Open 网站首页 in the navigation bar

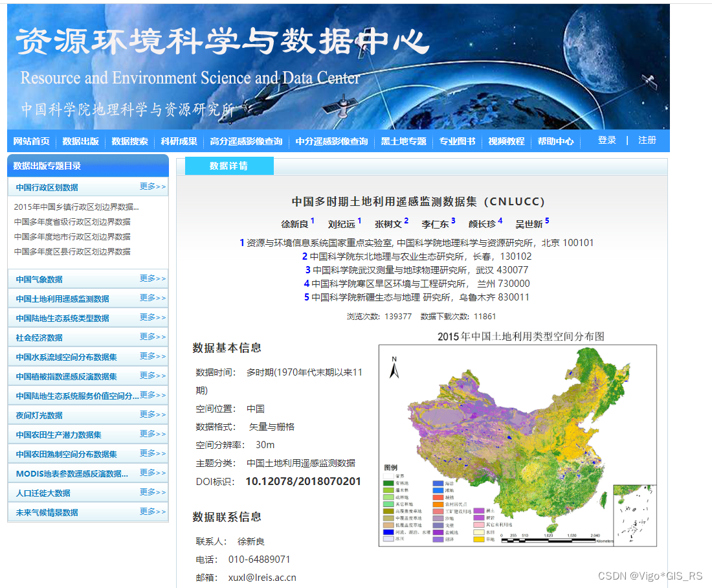tap(31, 141)
